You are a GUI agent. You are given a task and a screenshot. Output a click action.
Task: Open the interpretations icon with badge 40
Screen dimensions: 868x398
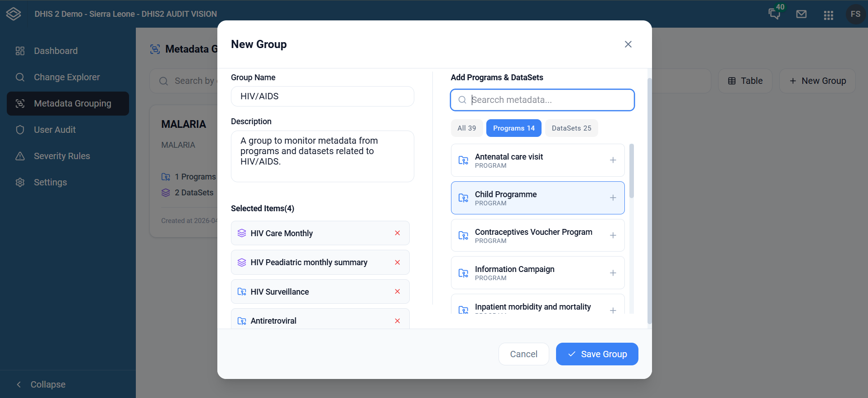775,14
